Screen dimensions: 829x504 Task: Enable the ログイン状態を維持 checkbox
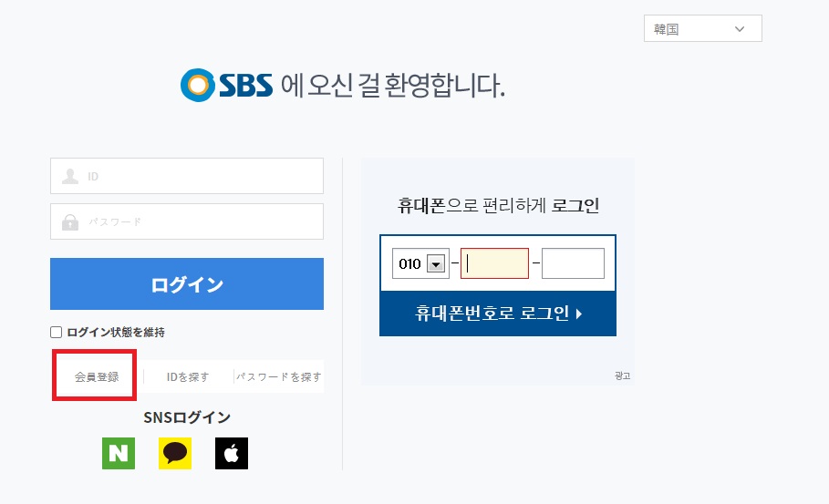tap(56, 333)
